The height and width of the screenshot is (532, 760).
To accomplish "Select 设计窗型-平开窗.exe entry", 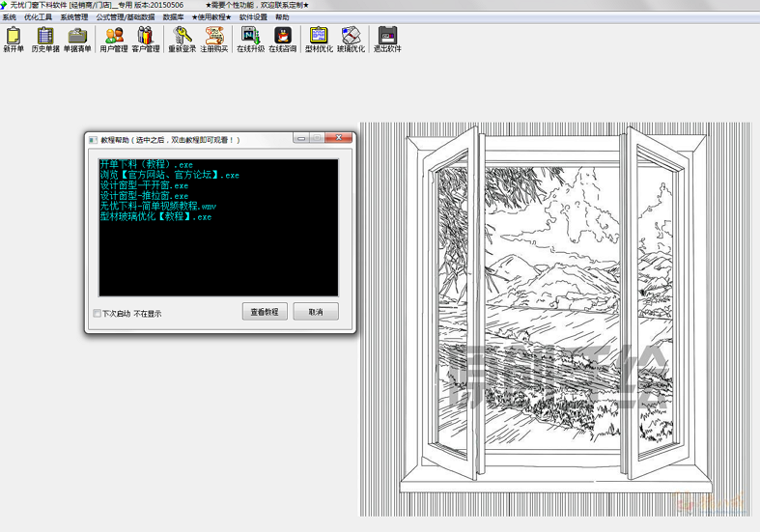I will point(144,185).
